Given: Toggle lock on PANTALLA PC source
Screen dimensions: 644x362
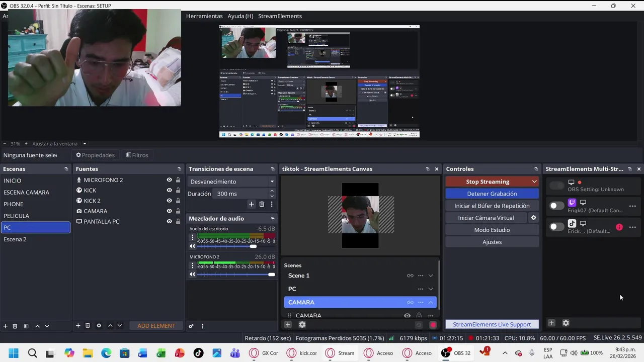Looking at the screenshot, I should [x=178, y=222].
